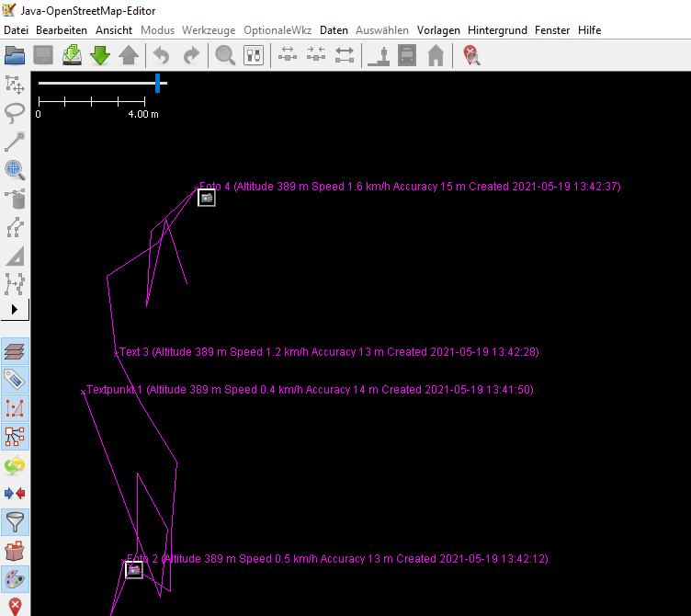Toggle the Filter funnel panel

point(15,522)
